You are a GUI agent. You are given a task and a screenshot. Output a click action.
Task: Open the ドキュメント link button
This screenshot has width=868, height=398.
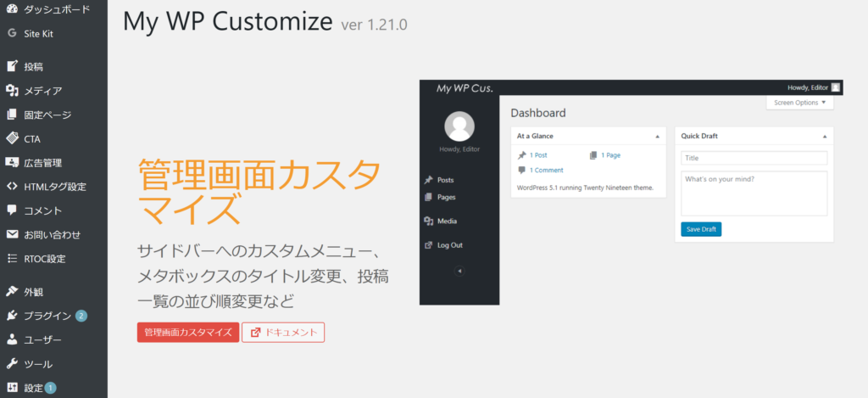[x=283, y=333]
